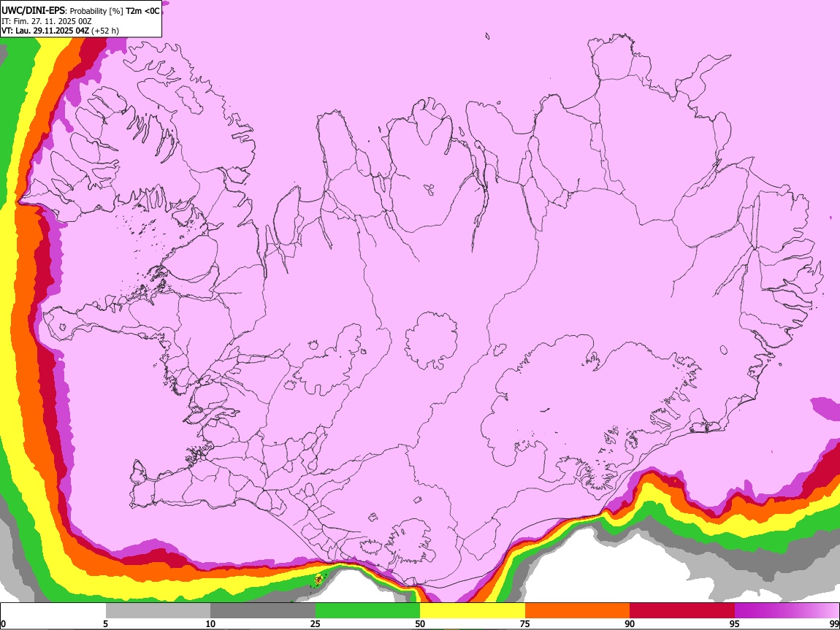Click the legend tick label '75'
The height and width of the screenshot is (630, 840).
[x=525, y=623]
